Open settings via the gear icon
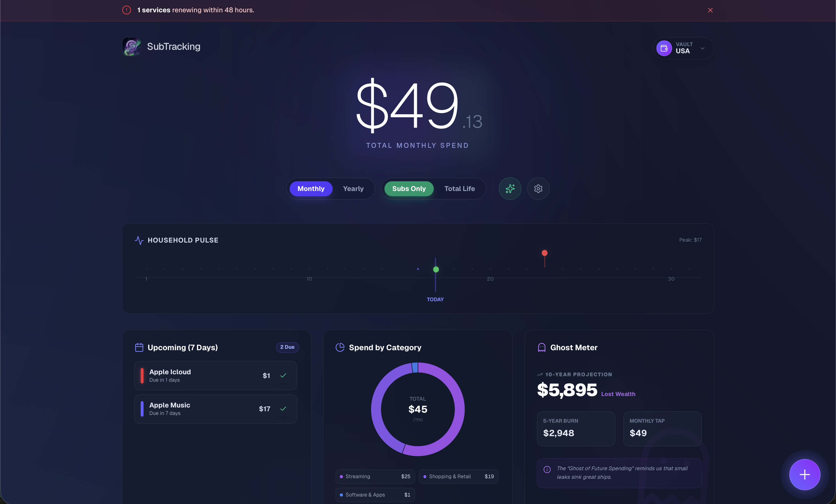This screenshot has width=836, height=504. click(x=538, y=189)
